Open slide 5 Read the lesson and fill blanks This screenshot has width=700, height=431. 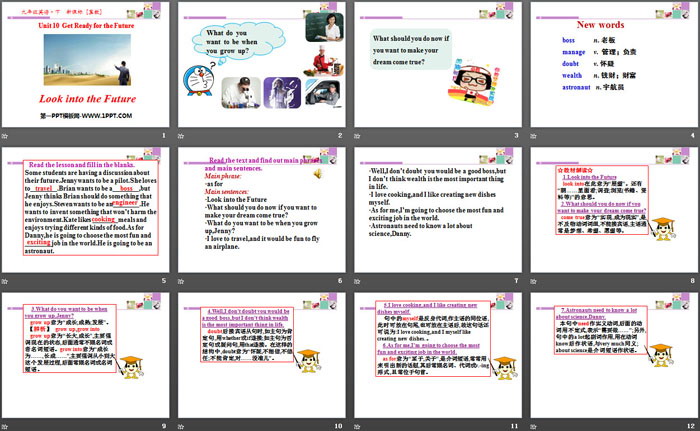pyautogui.click(x=85, y=210)
